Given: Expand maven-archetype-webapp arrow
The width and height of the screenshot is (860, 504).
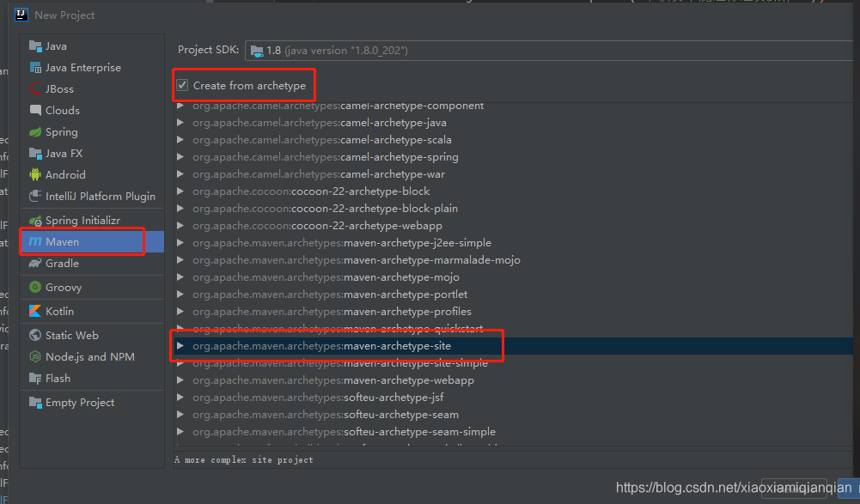Looking at the screenshot, I should point(180,380).
